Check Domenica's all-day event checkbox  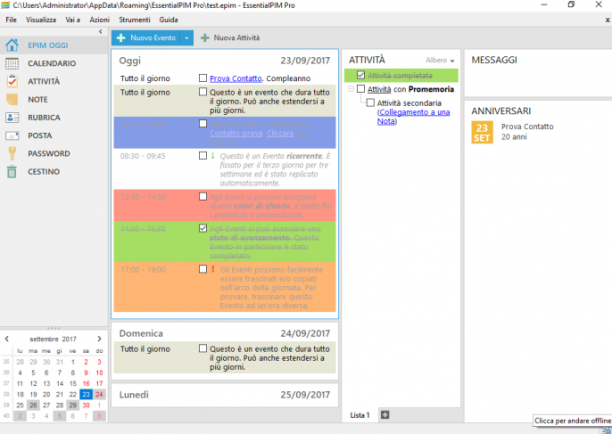click(203, 348)
